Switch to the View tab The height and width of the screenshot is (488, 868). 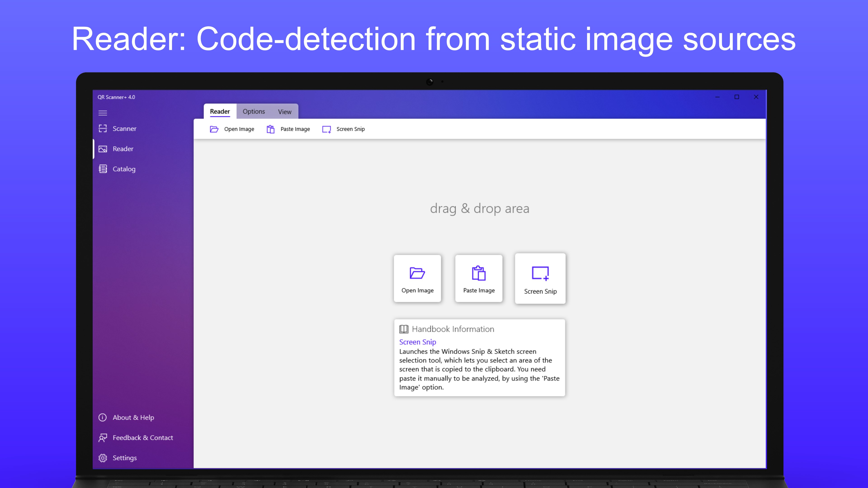coord(284,112)
